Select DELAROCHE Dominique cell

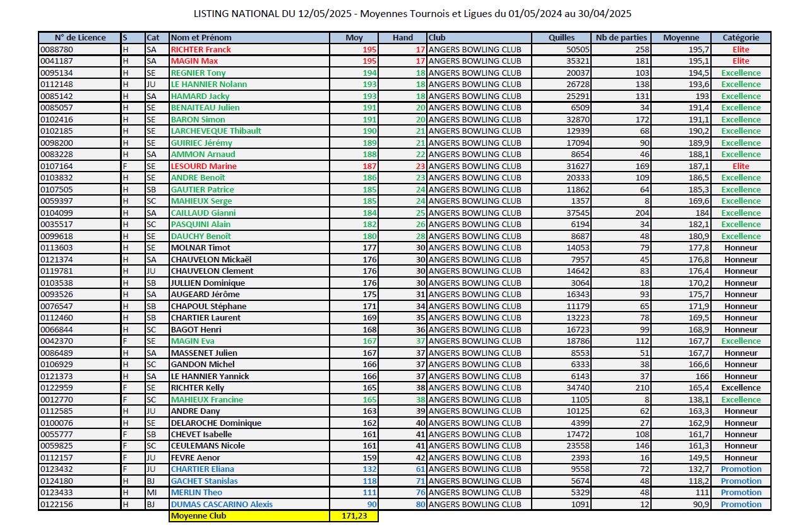249,423
